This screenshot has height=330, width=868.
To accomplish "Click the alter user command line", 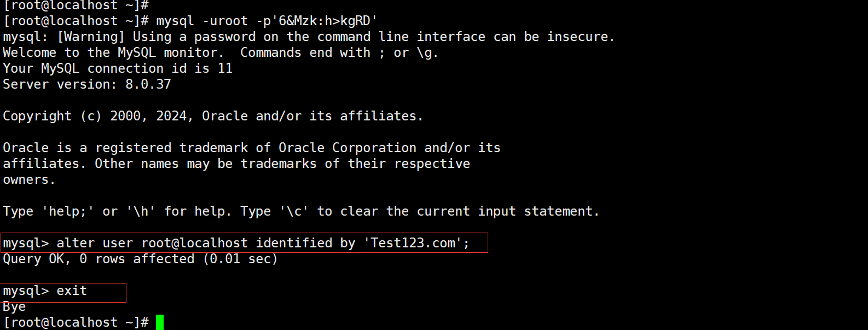I will 236,243.
